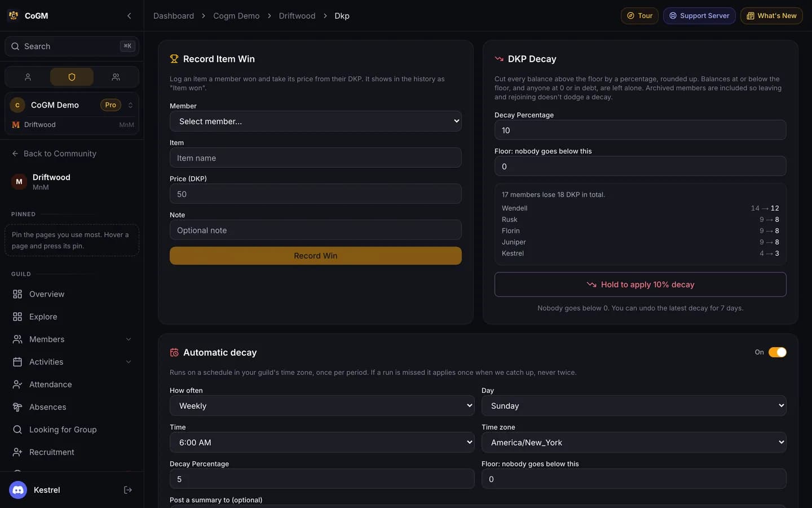
Task: Toggle Automatic decay off
Action: point(777,352)
